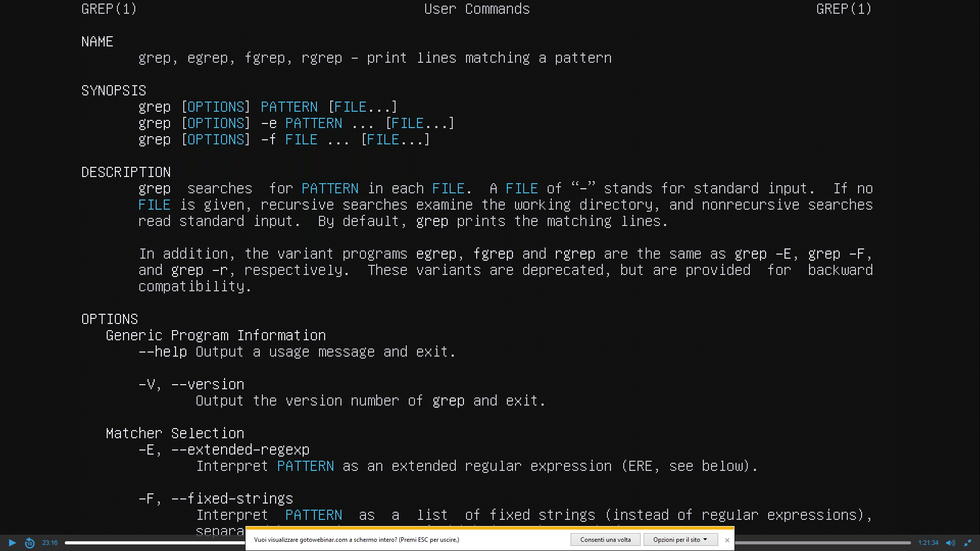Toggle playback by clicking the play control
980x551 pixels.
tap(11, 542)
